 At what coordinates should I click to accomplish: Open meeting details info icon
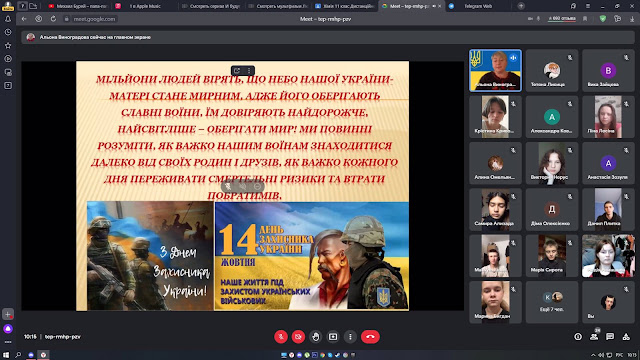point(578,337)
